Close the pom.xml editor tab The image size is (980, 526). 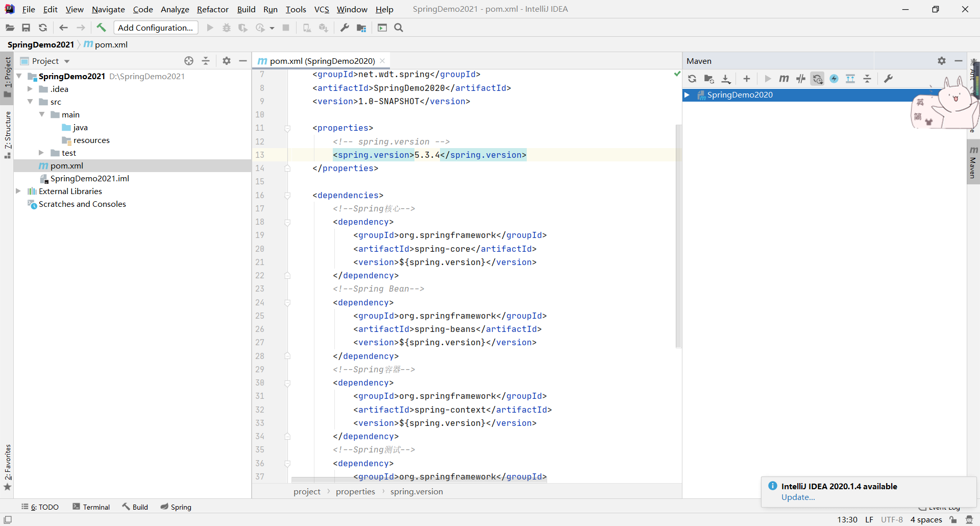382,61
